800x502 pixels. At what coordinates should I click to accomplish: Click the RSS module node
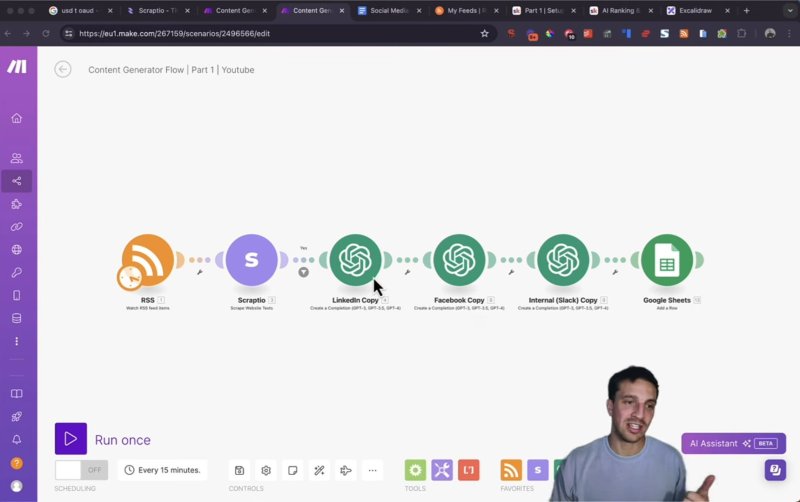148,260
